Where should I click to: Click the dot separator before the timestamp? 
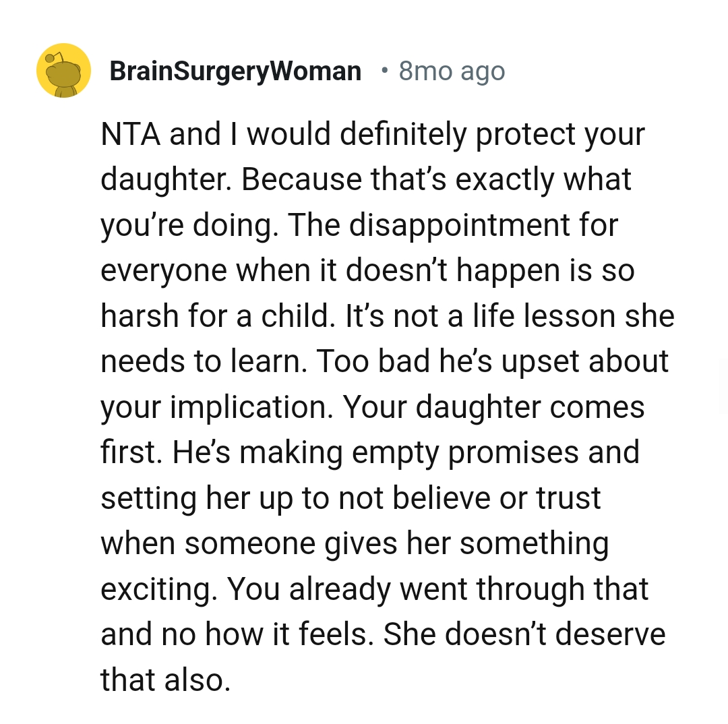pyautogui.click(x=384, y=70)
